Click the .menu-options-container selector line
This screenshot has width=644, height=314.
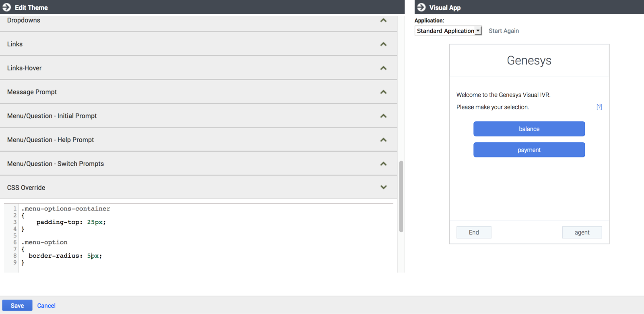[66, 209]
